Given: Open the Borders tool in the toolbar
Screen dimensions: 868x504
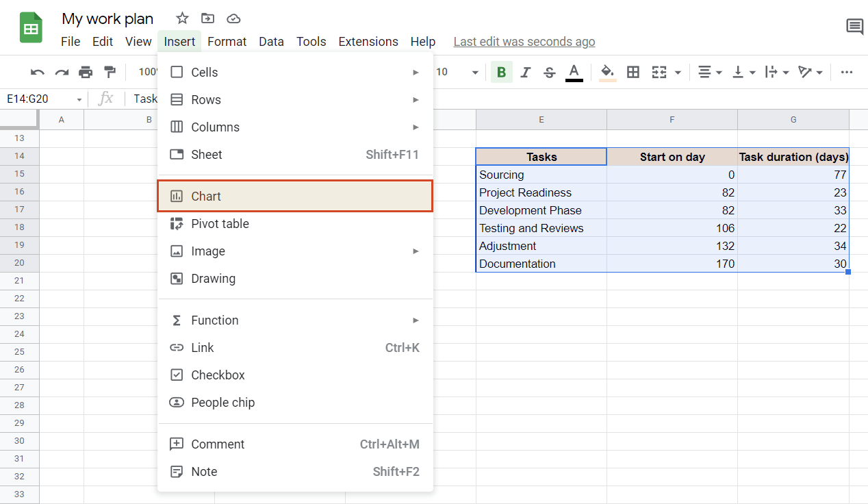Looking at the screenshot, I should (633, 72).
